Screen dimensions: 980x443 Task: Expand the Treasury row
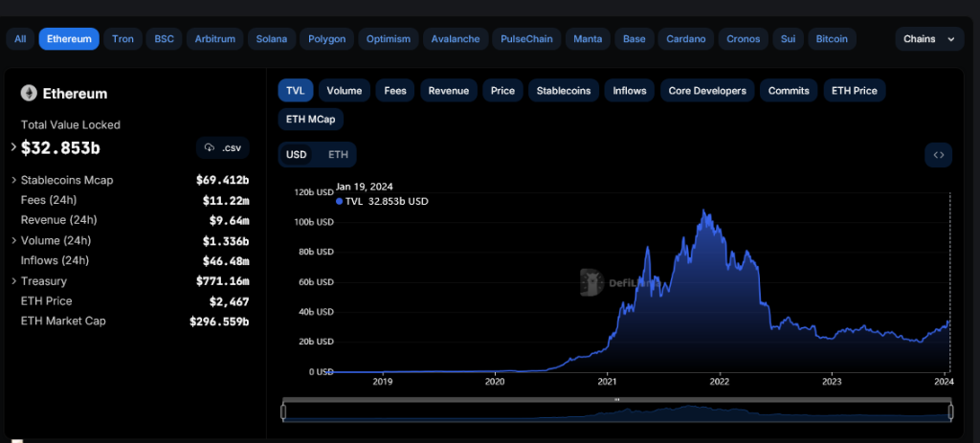(x=13, y=281)
